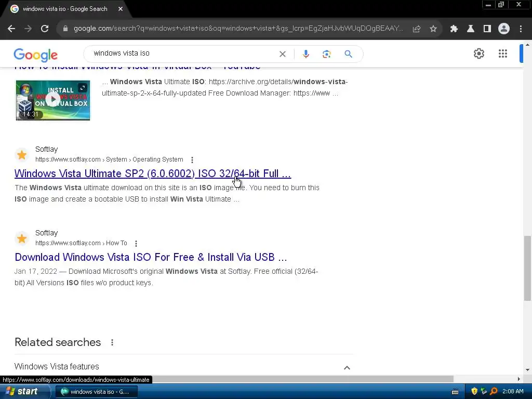Click the share page icon in address bar
Image resolution: width=532 pixels, height=399 pixels.
417,29
